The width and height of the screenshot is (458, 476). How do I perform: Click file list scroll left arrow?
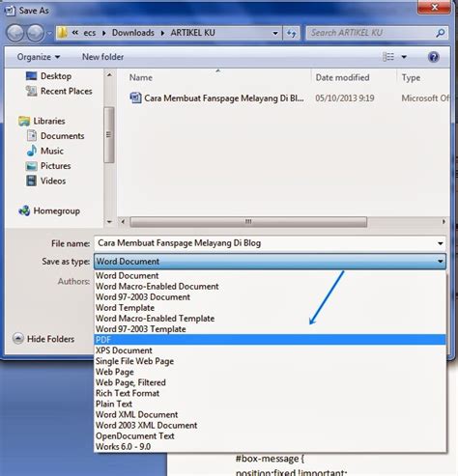click(x=123, y=222)
